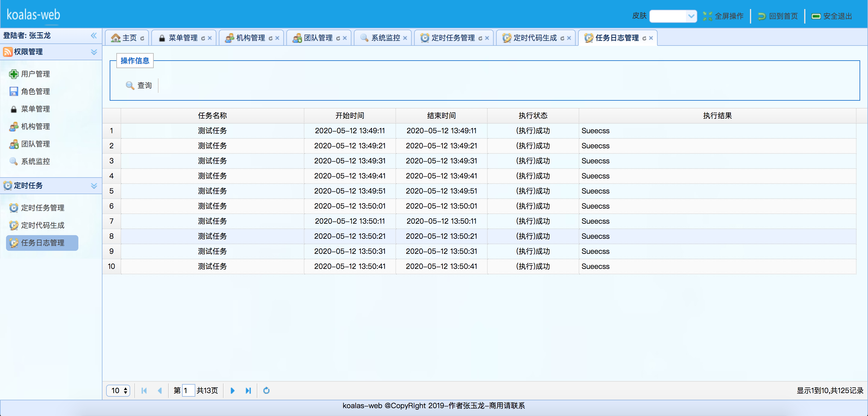Sort by 任务名称 column header

coord(212,116)
